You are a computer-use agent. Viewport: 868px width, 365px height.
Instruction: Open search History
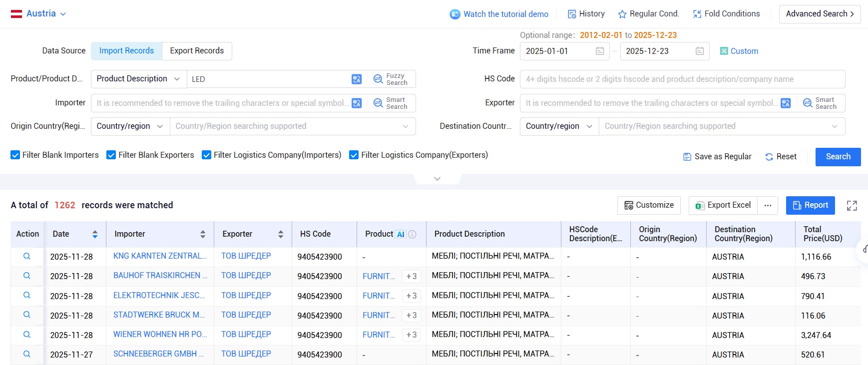(586, 14)
